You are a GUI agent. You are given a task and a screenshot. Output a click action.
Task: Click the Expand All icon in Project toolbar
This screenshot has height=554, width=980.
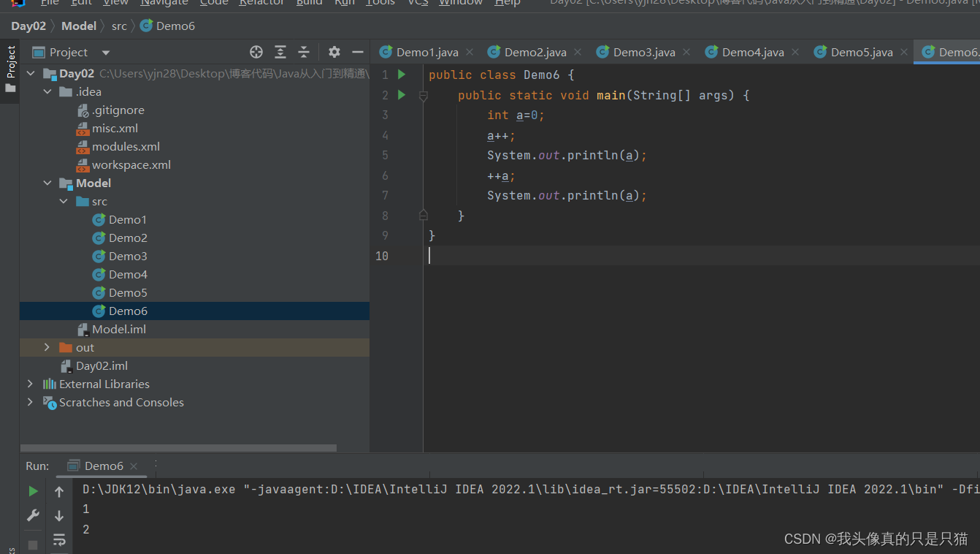click(280, 52)
